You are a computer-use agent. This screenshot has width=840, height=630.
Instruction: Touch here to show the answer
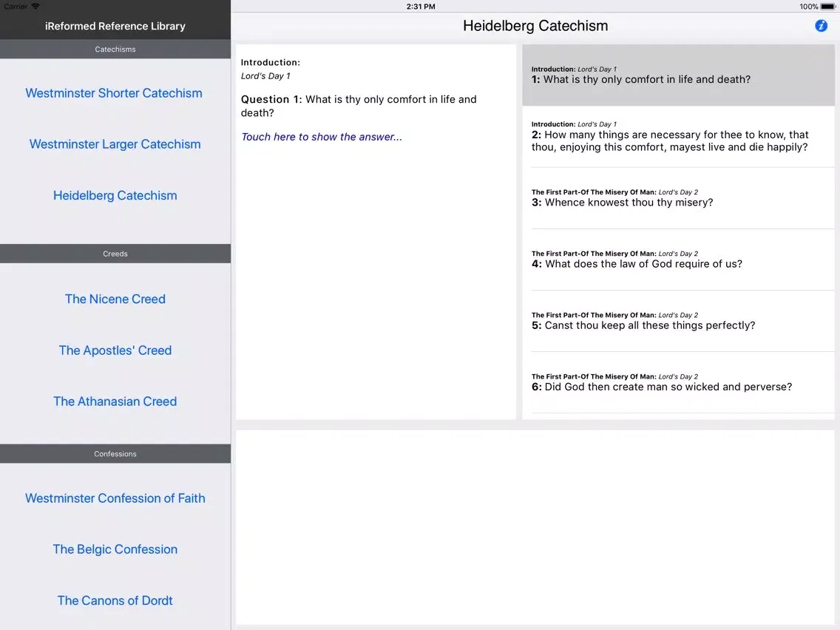tap(322, 137)
